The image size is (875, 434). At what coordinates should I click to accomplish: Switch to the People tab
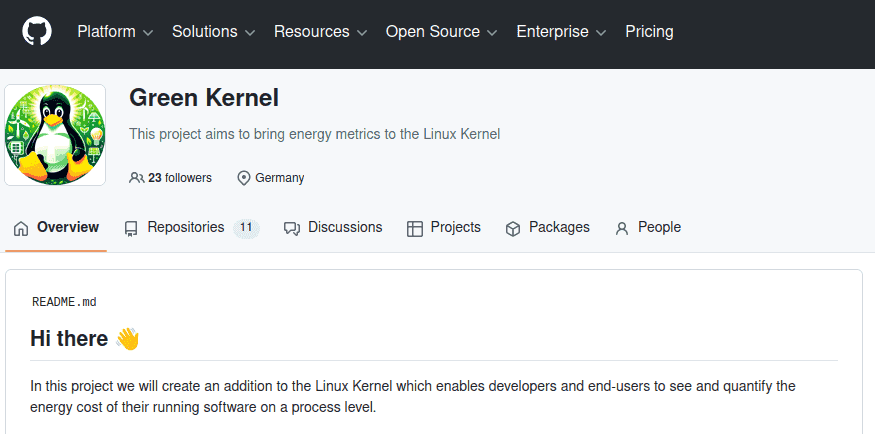(648, 228)
